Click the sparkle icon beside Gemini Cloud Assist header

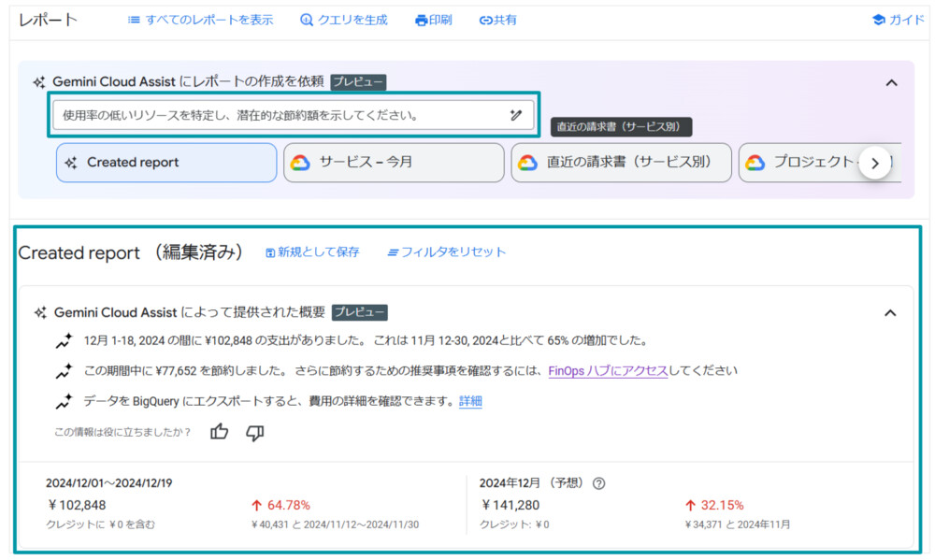point(39,82)
